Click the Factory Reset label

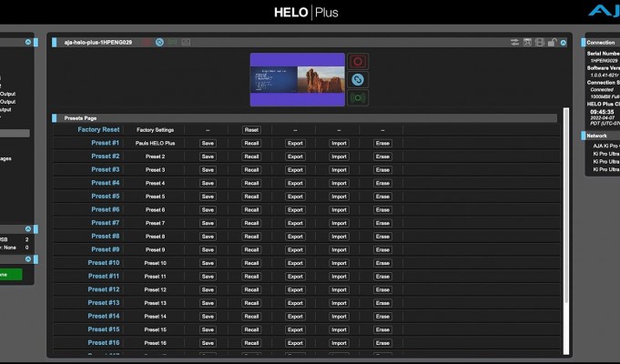coord(98,129)
